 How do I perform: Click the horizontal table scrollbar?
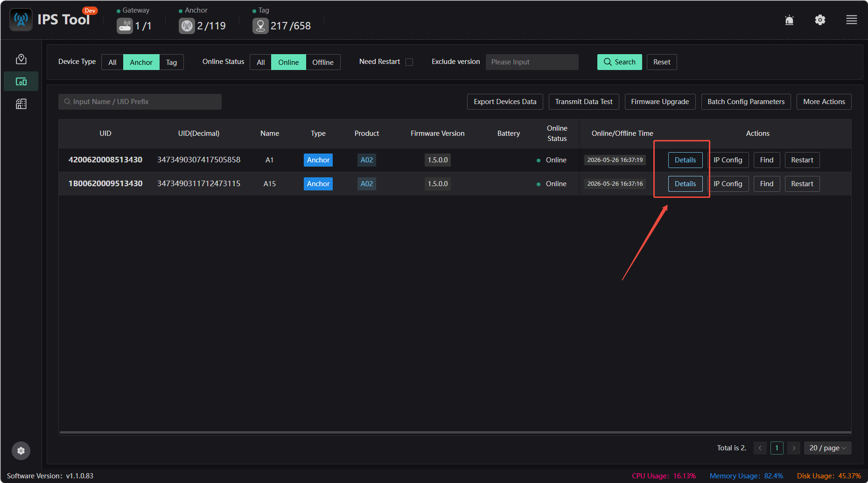tap(455, 433)
